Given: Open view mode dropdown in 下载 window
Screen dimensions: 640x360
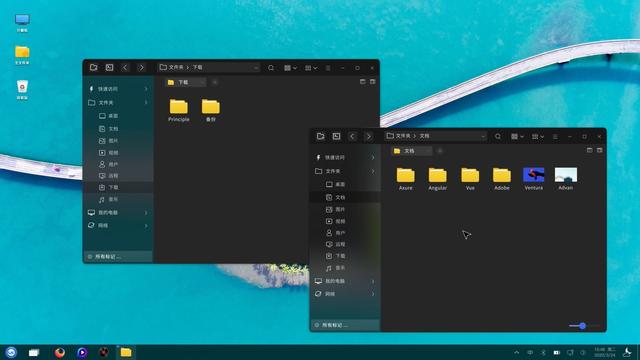Looking at the screenshot, I should coord(290,68).
